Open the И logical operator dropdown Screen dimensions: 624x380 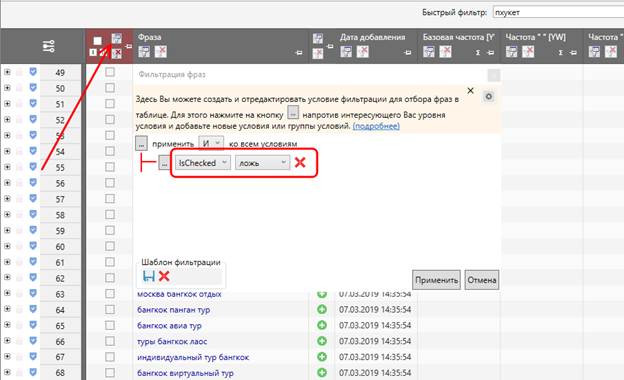pos(211,143)
